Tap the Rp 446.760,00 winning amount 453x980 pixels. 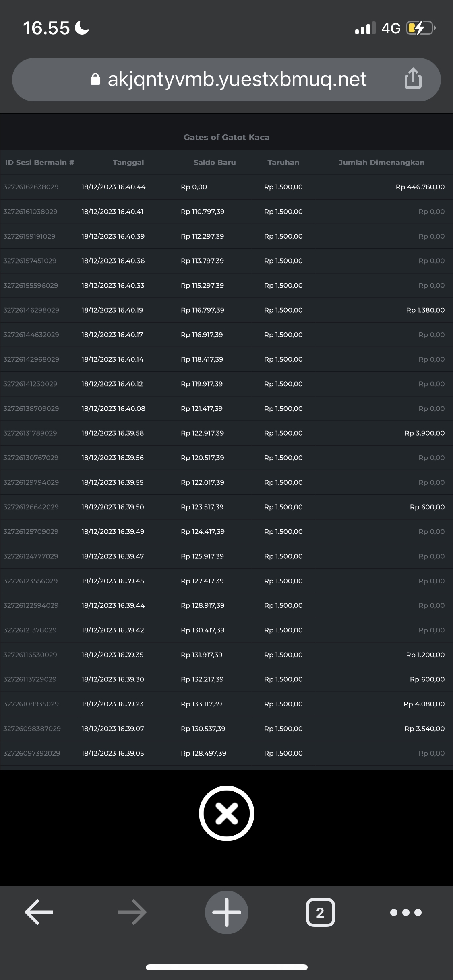click(x=420, y=187)
